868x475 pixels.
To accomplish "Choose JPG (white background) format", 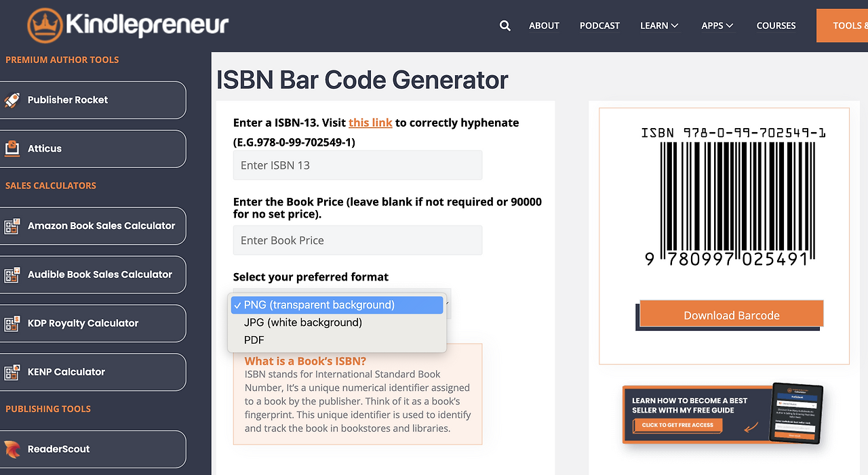I will 337,323.
